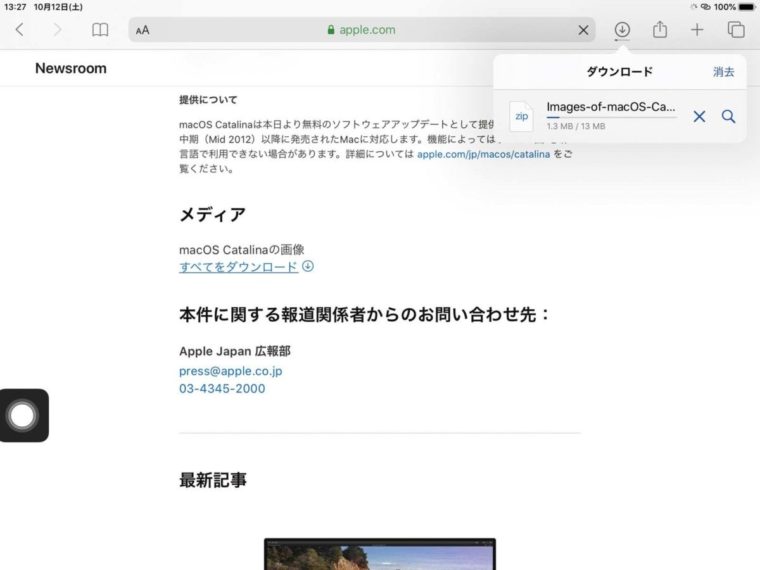Image resolution: width=760 pixels, height=570 pixels.
Task: Cancel the Images-of-macOS zip download
Action: point(699,116)
